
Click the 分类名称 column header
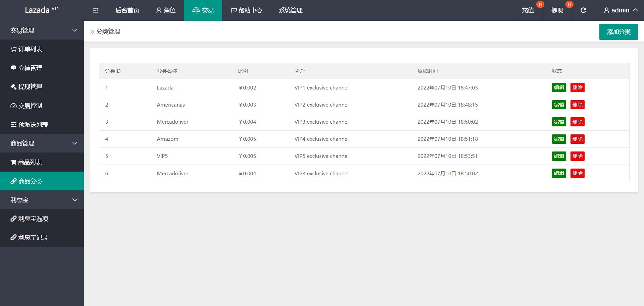(x=167, y=71)
